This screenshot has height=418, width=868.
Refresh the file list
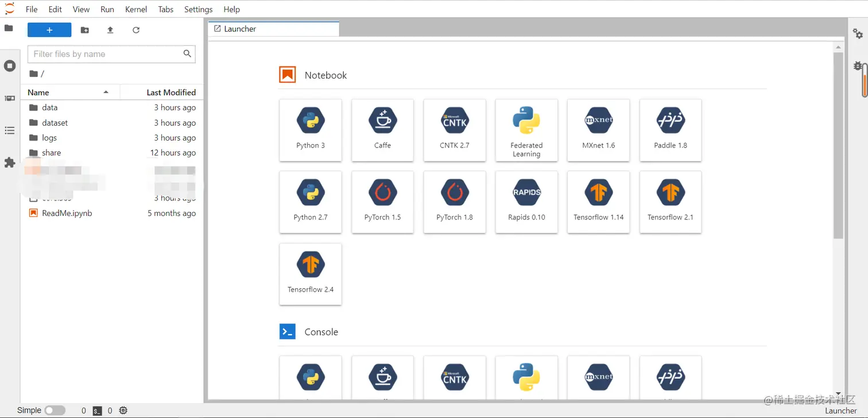pos(136,30)
